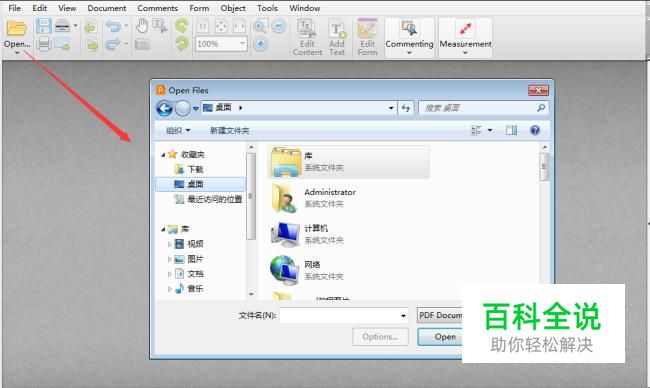Click the next page green arrow icon
650x388 pixels.
92,44
